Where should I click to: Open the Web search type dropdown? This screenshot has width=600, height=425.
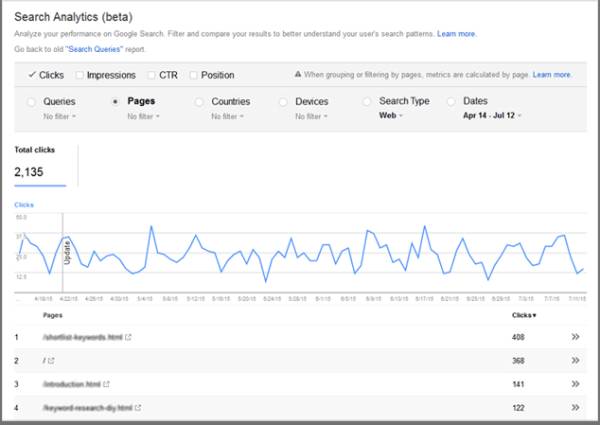pyautogui.click(x=390, y=116)
